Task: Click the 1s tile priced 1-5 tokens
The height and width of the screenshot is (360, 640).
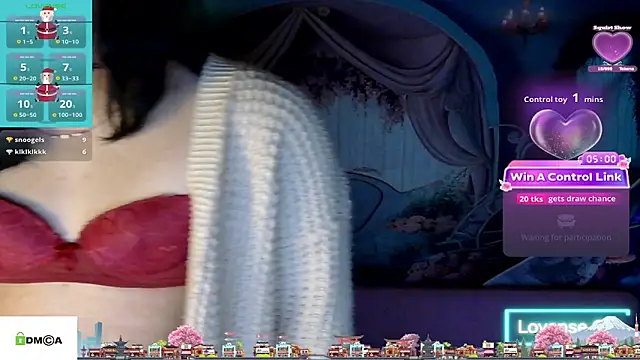Action: point(24,33)
